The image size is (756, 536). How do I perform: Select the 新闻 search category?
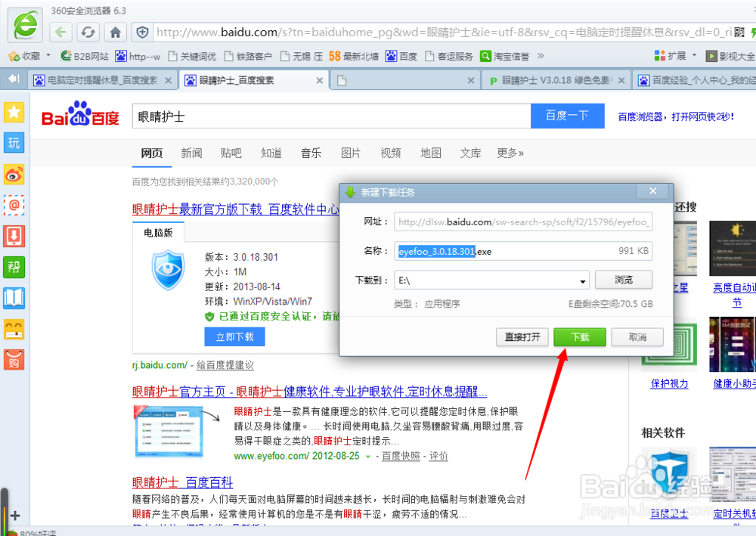click(191, 153)
